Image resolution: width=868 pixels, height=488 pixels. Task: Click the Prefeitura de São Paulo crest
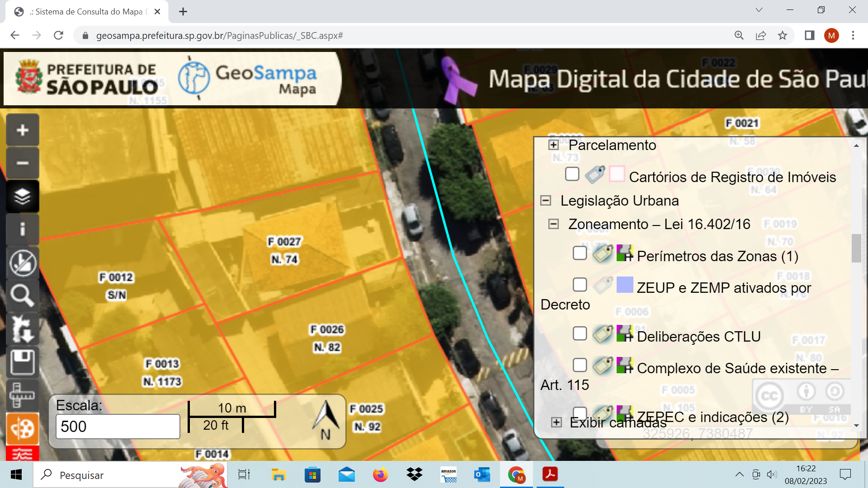[x=29, y=77]
